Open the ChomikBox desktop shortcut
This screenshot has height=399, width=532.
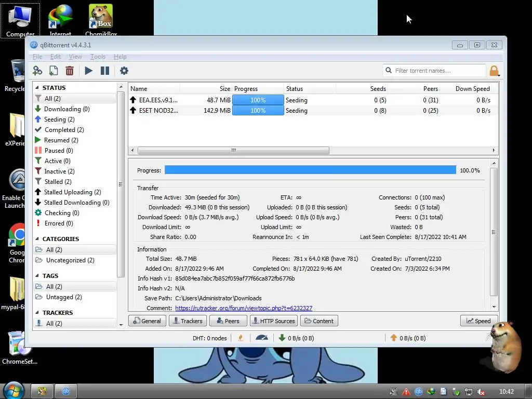tap(101, 20)
